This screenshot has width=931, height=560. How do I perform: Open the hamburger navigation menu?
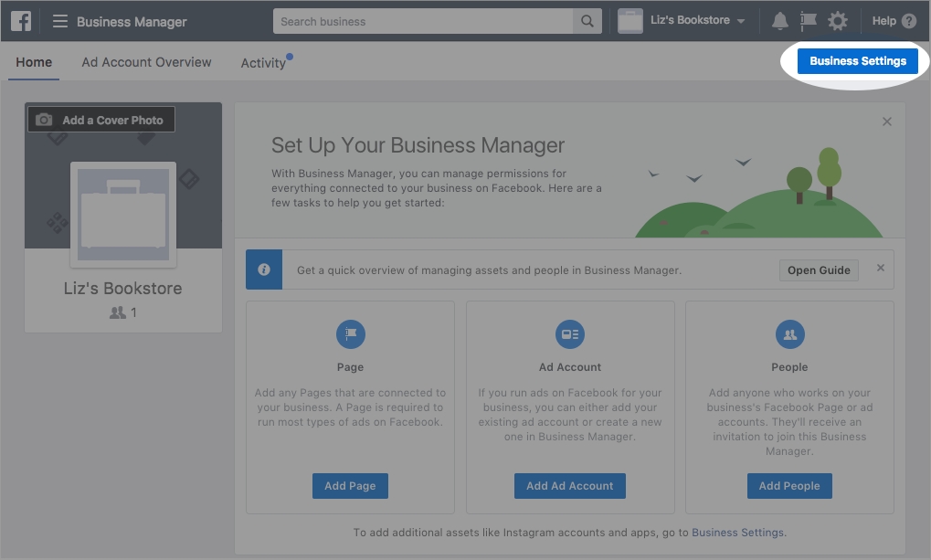coord(60,21)
